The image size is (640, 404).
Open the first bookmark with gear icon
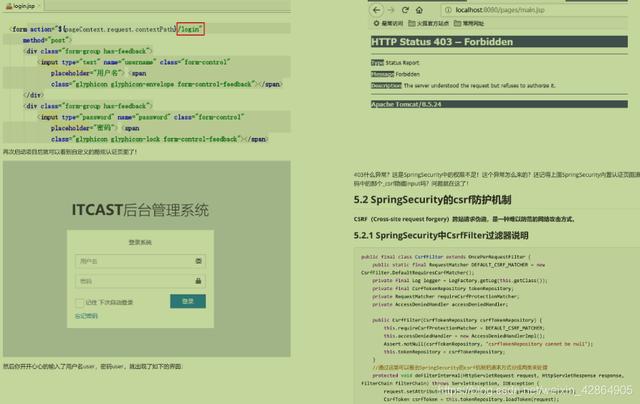pos(388,23)
